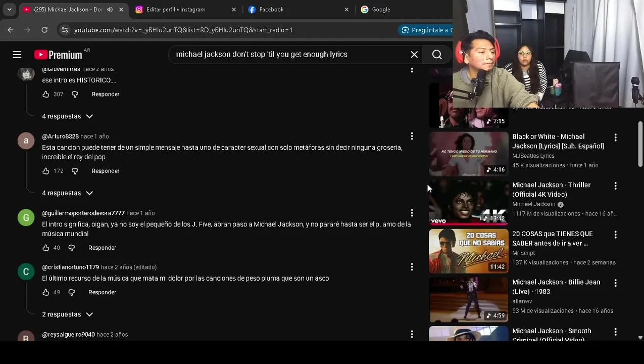Reply to the 'ese intro es HISTORICO' comment
Screen dimensions: 644x364
pyautogui.click(x=106, y=94)
